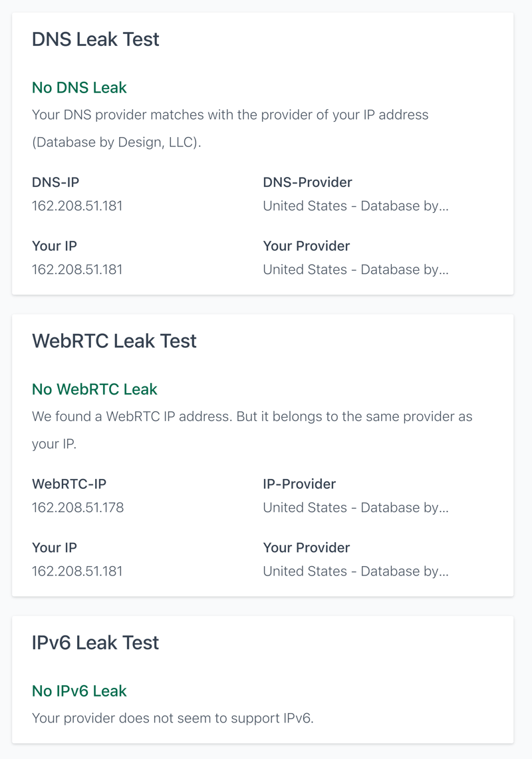The width and height of the screenshot is (532, 759).
Task: Click the truncated provider name under IP-Provider
Action: click(x=356, y=508)
